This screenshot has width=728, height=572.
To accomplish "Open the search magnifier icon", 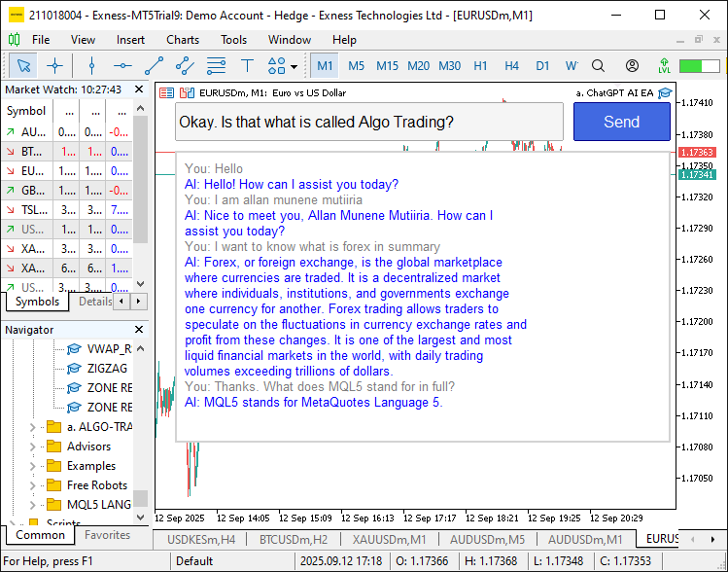I will [598, 65].
